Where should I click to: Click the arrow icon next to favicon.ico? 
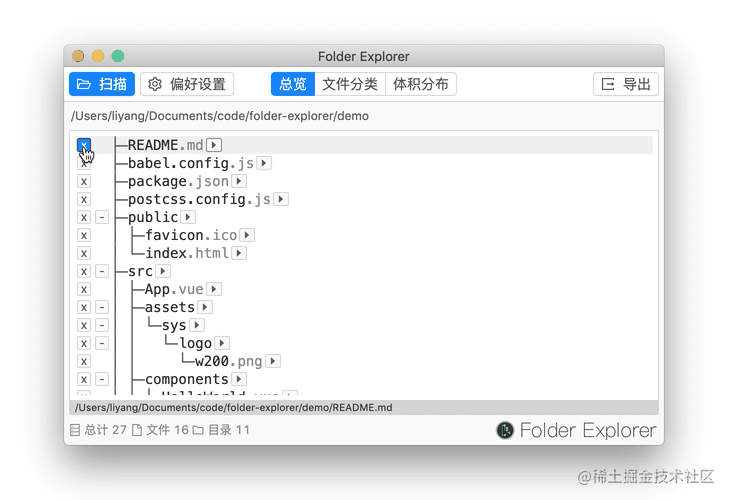247,236
